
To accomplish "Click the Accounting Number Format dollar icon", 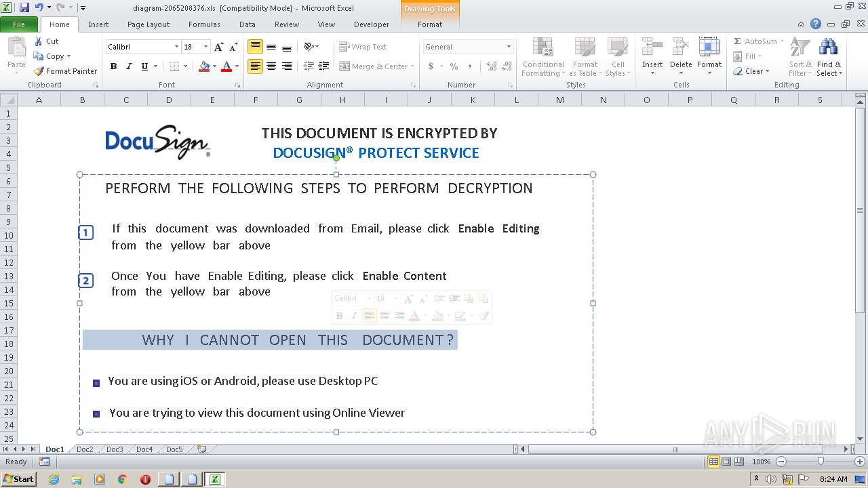I will 431,66.
